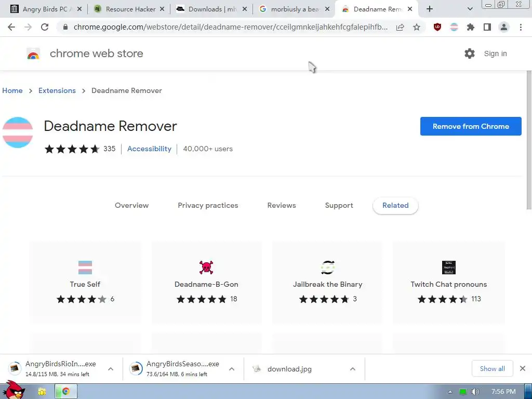This screenshot has width=532, height=399.
Task: Close the downloads bar
Action: [523, 368]
